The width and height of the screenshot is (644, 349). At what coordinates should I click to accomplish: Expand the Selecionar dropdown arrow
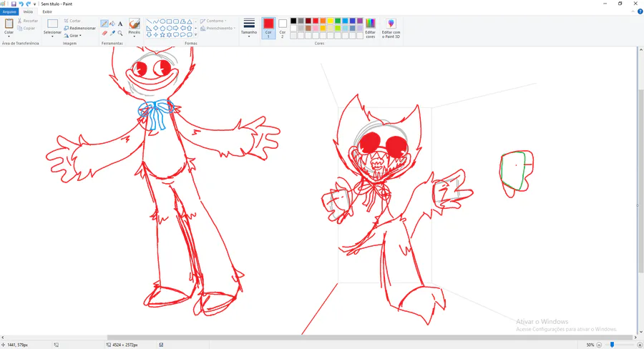pos(52,36)
